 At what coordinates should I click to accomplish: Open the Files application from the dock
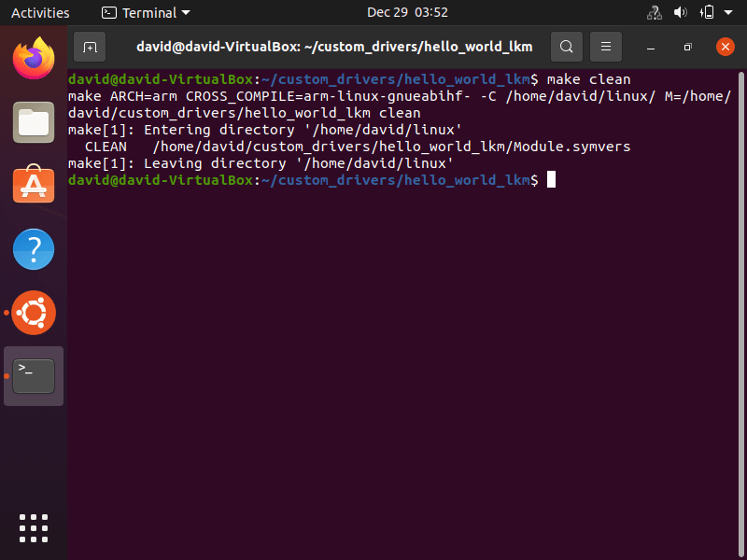[33, 122]
